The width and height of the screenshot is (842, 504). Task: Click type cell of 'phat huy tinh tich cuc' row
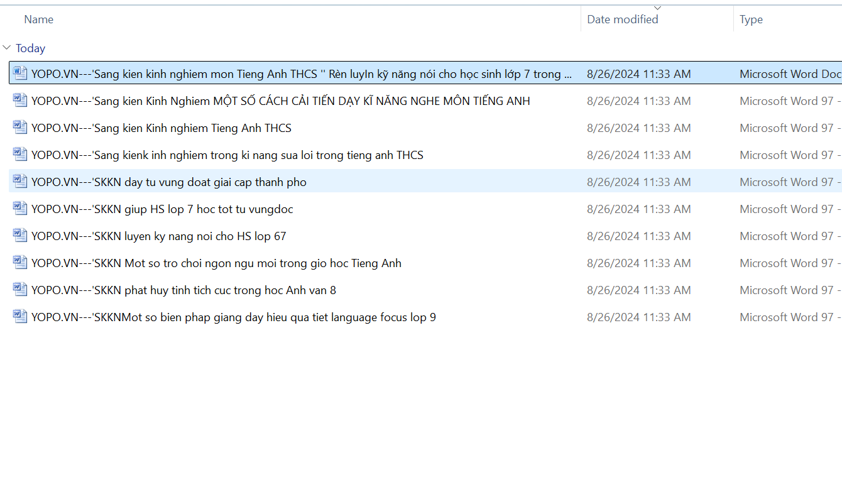(790, 290)
